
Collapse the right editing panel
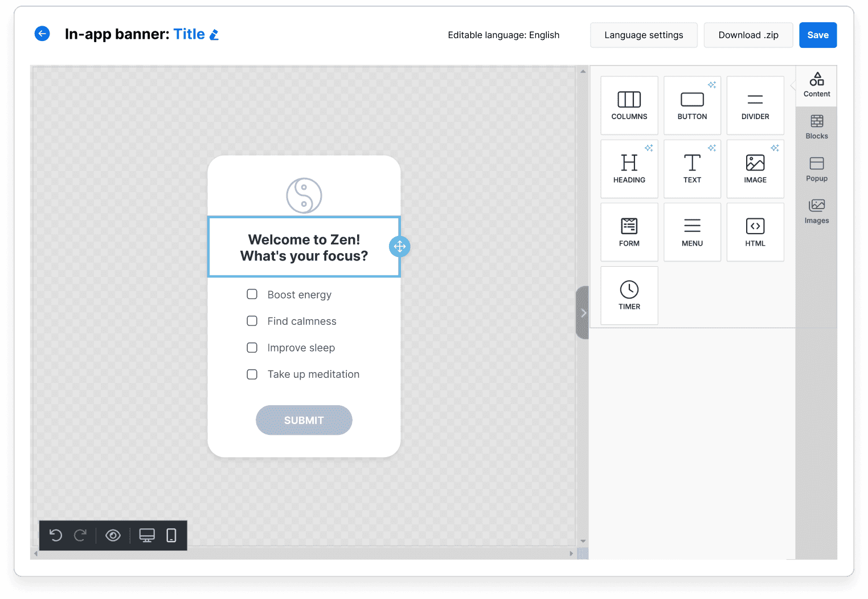[583, 313]
